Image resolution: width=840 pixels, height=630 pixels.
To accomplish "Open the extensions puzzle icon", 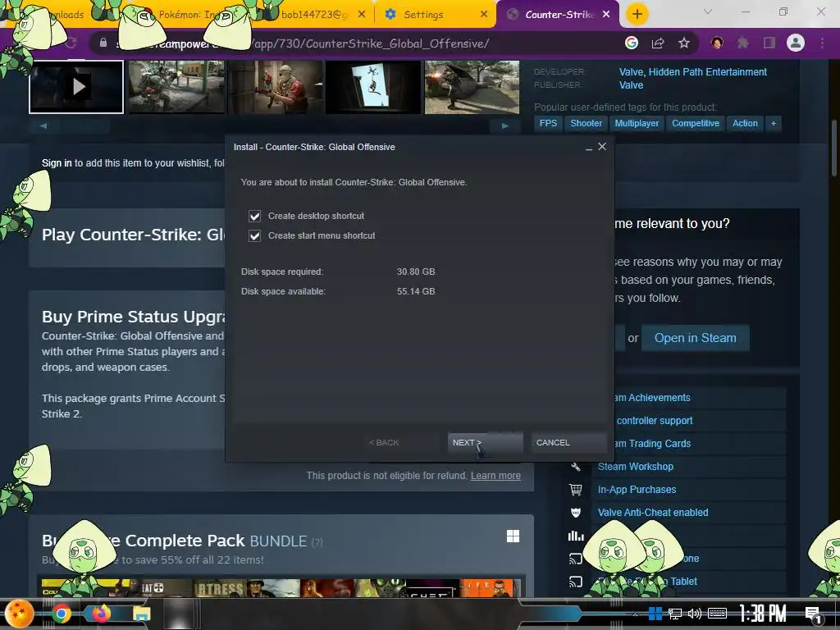I will click(743, 43).
